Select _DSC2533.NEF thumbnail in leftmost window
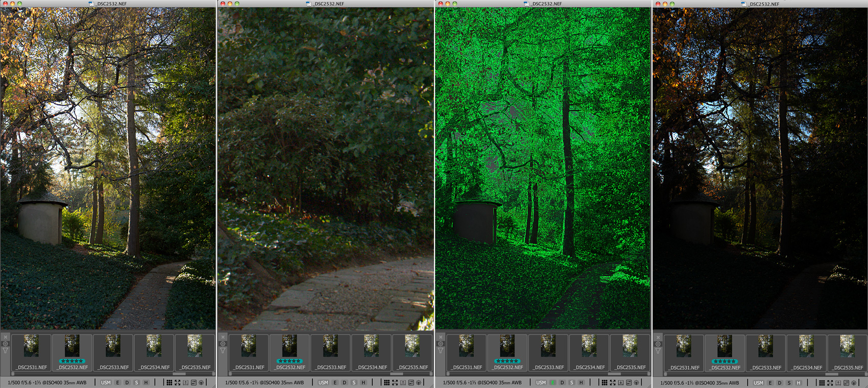Screen dimensions: 868x388 pyautogui.click(x=113, y=352)
